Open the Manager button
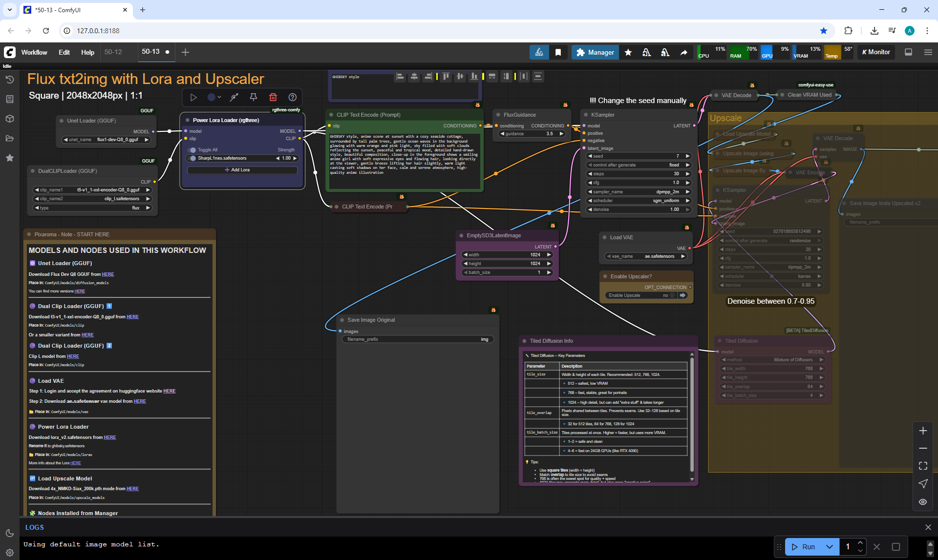The width and height of the screenshot is (938, 560). click(x=595, y=52)
